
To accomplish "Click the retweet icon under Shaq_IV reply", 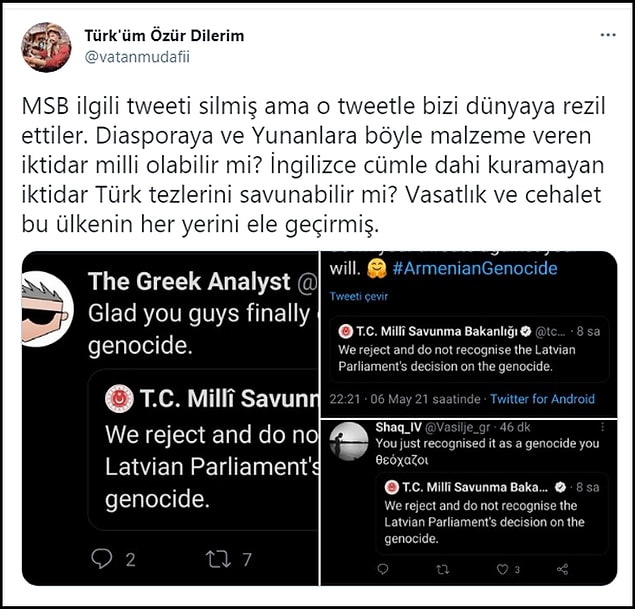I will tap(442, 569).
